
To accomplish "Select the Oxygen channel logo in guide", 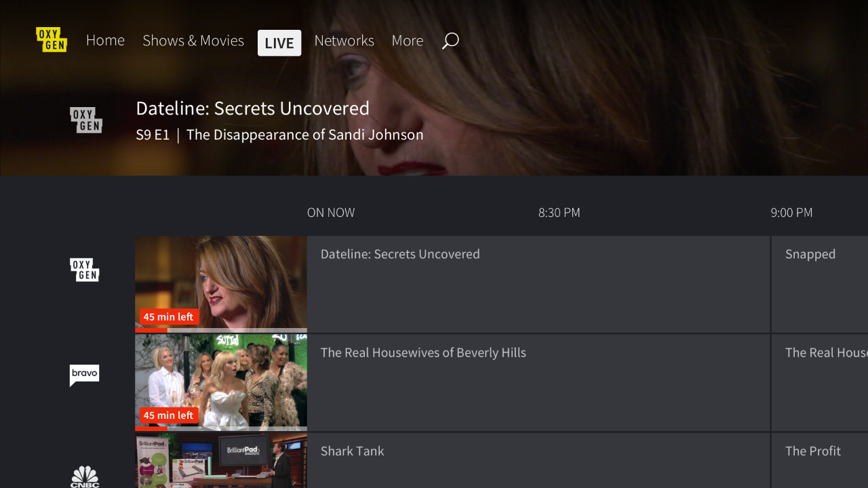I will tap(85, 270).
